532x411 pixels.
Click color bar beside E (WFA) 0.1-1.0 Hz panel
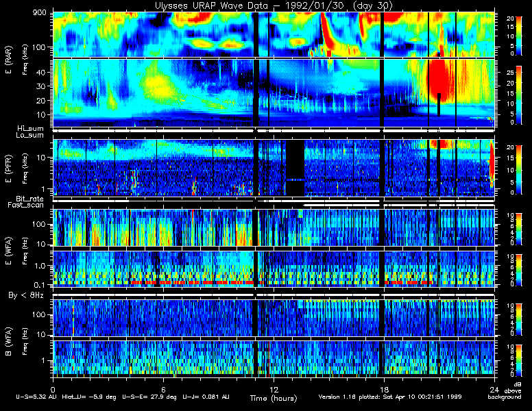click(x=519, y=271)
